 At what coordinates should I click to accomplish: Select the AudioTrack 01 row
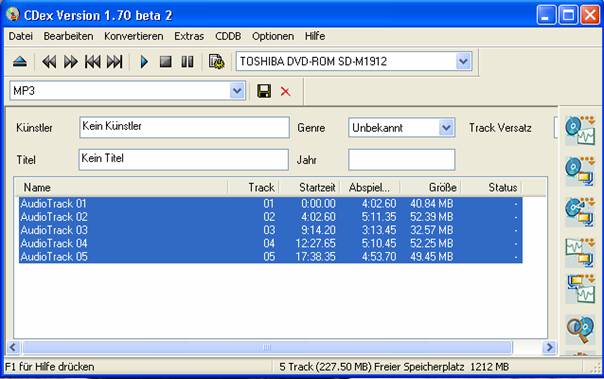[x=270, y=204]
